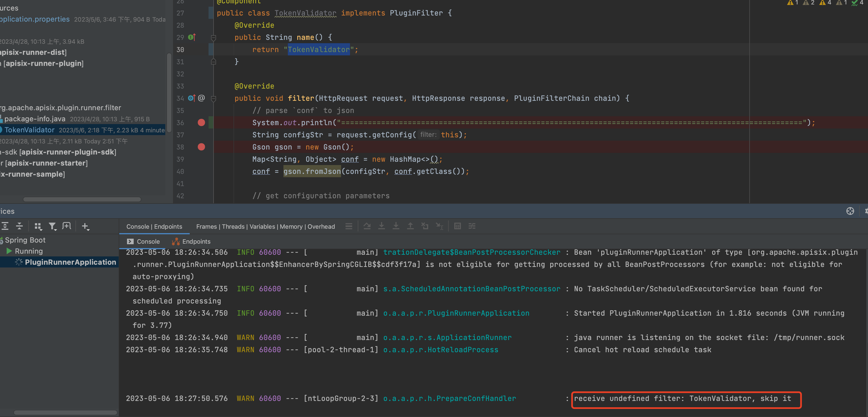Open the Group By icon in the Services toolbar
Viewport: 868px width, 417px height.
click(x=38, y=226)
